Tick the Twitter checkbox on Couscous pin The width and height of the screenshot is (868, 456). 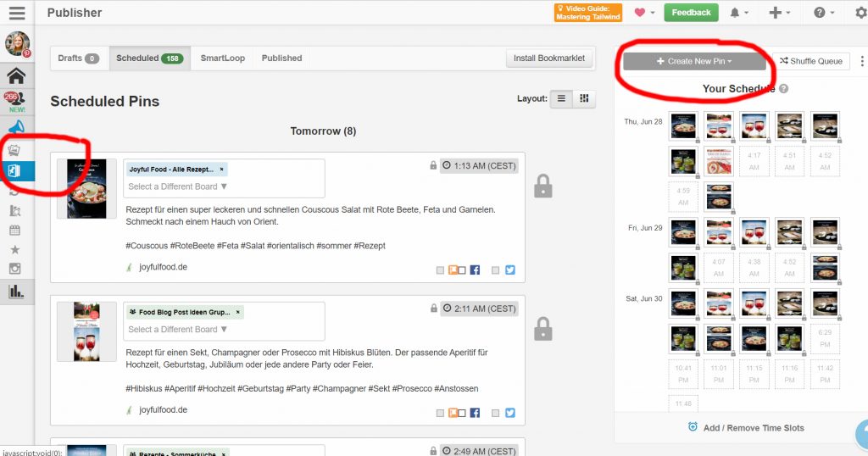[x=496, y=270]
